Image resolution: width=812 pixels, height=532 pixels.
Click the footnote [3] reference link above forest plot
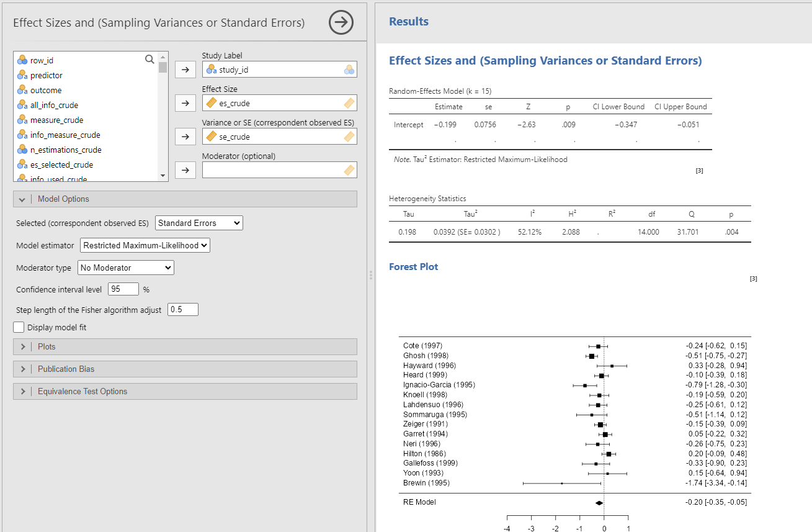coord(753,279)
